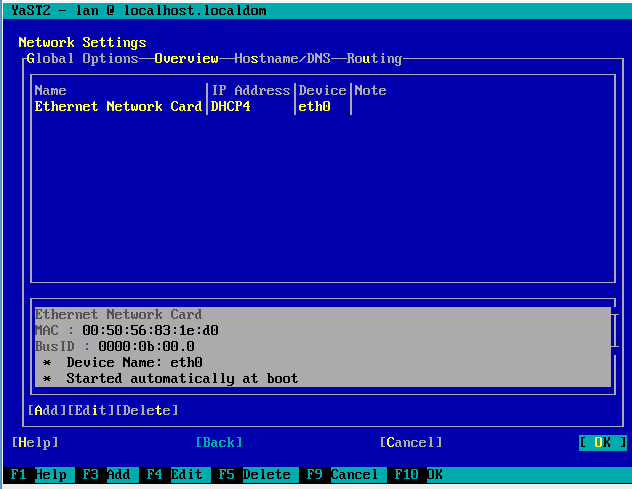Click the MAC address 00:50:56:83:1e:d0 line
632x489 pixels.
127,331
